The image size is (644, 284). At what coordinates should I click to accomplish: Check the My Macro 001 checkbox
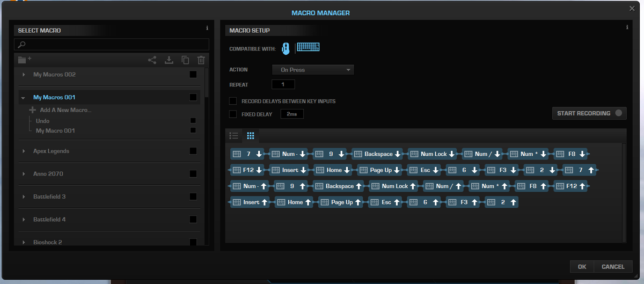[x=193, y=130]
